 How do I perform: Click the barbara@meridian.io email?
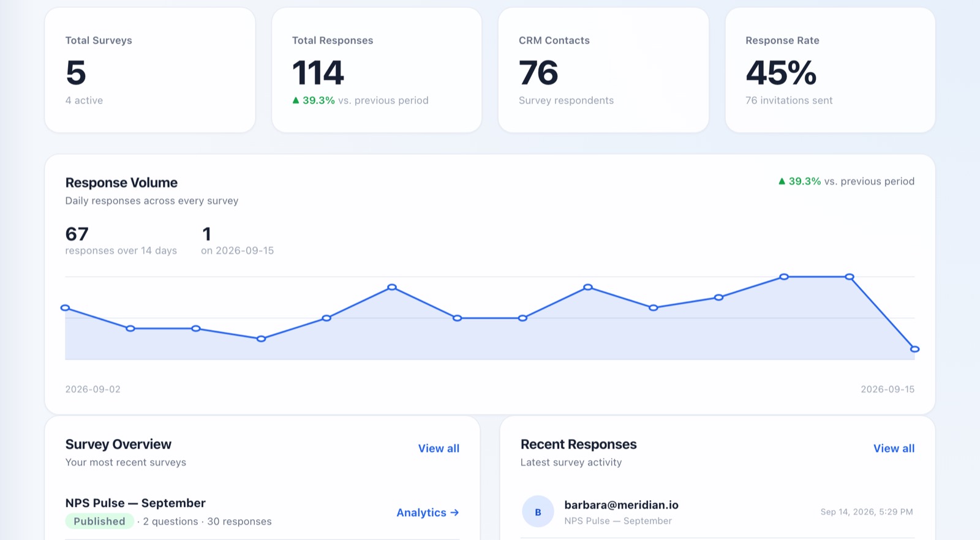click(x=621, y=504)
